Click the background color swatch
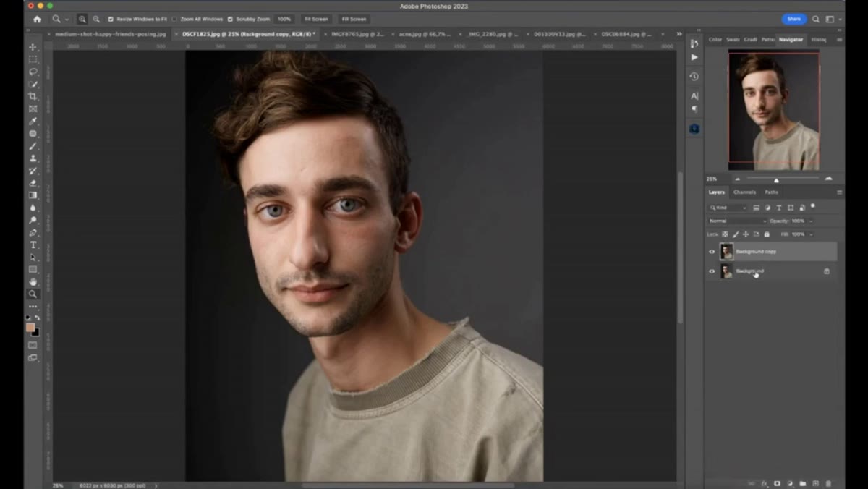 35,332
